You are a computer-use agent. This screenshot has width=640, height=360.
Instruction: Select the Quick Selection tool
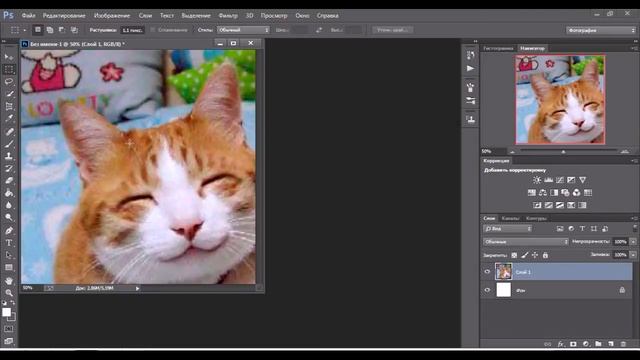tap(9, 94)
